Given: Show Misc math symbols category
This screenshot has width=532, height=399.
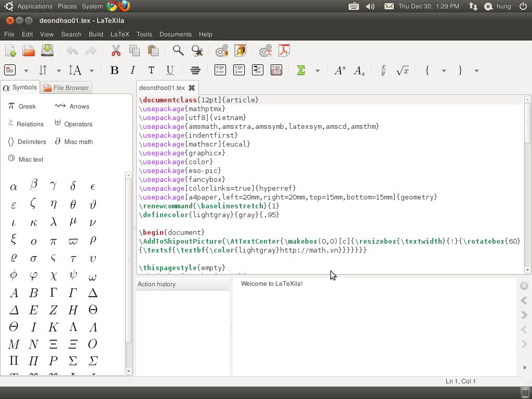Looking at the screenshot, I should pos(74,141).
